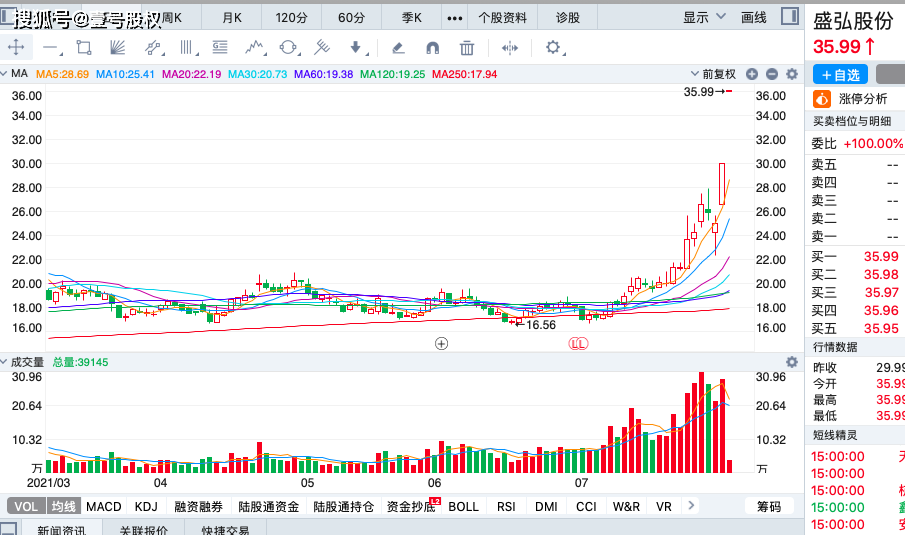Select the horizontal line drawing tool
This screenshot has height=535, width=905.
click(x=51, y=48)
